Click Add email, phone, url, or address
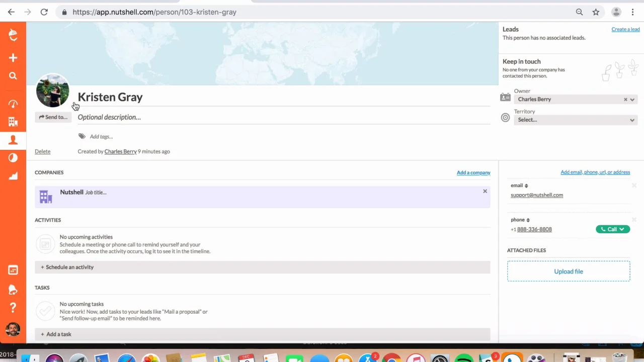Screen dimensions: 644x362 click(595, 172)
